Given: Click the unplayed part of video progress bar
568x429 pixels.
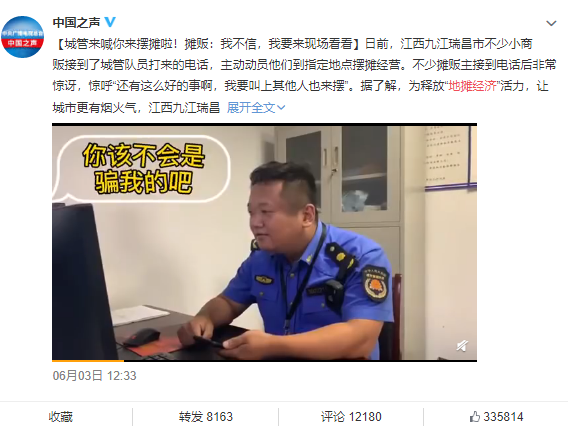Looking at the screenshot, I should coord(300,361).
